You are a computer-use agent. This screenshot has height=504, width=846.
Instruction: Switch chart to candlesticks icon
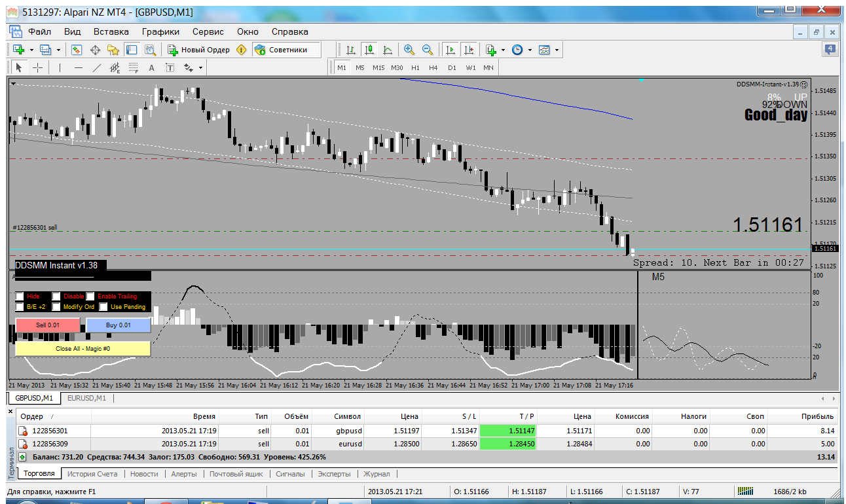click(369, 50)
